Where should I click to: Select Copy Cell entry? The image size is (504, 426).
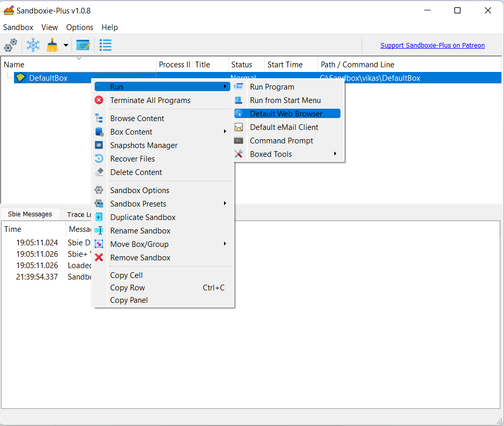tap(162, 275)
